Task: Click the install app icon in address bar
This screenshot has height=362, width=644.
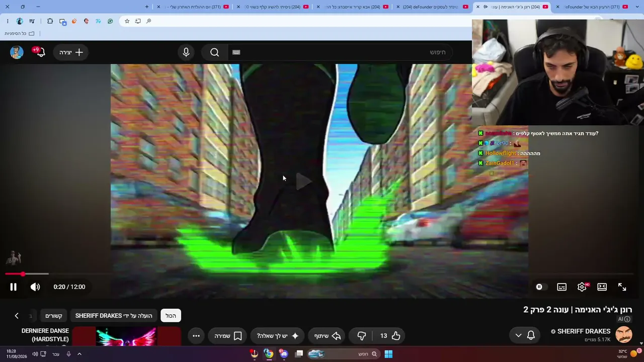Action: pos(138,21)
